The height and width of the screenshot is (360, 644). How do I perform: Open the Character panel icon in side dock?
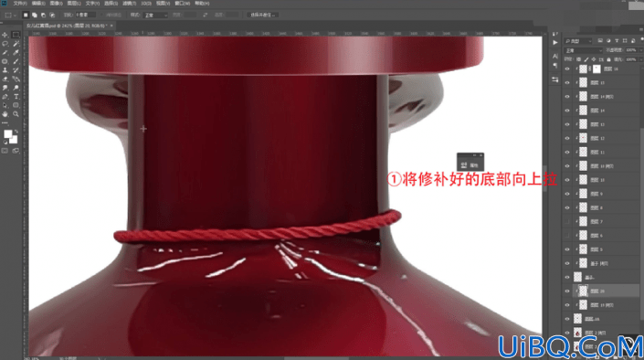pyautogui.click(x=555, y=56)
